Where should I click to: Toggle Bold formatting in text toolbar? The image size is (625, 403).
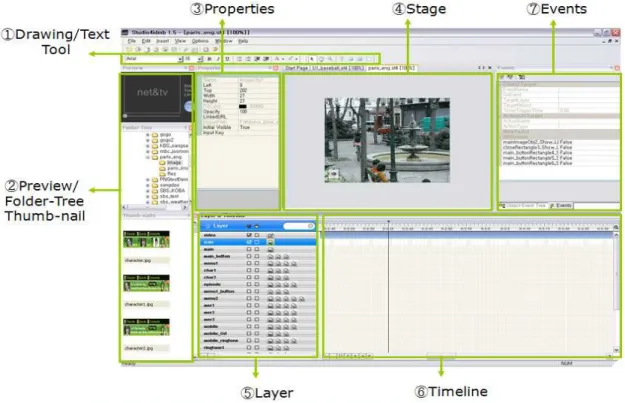[210, 59]
